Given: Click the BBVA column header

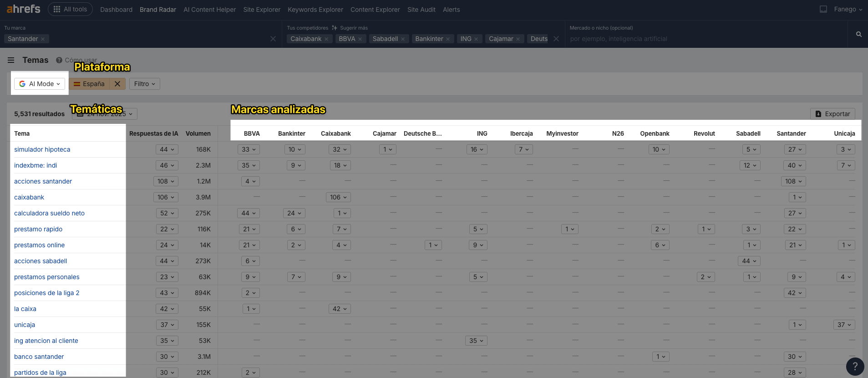Looking at the screenshot, I should tap(252, 133).
